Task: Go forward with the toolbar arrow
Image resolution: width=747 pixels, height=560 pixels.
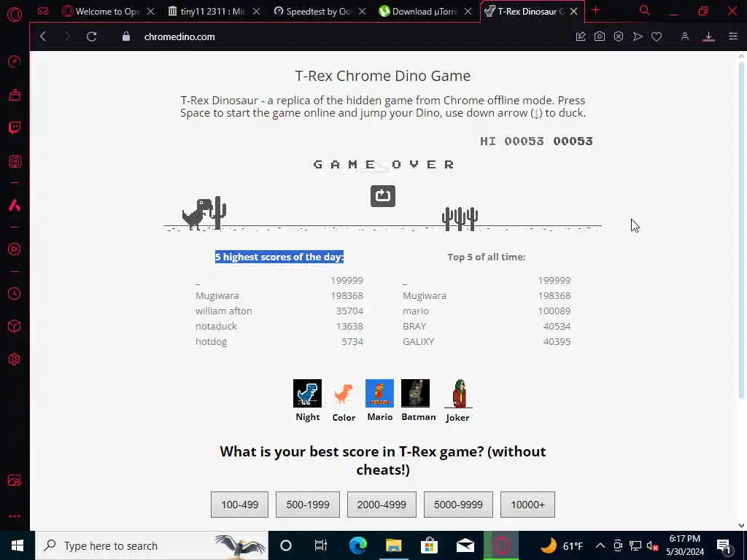Action: pyautogui.click(x=66, y=36)
